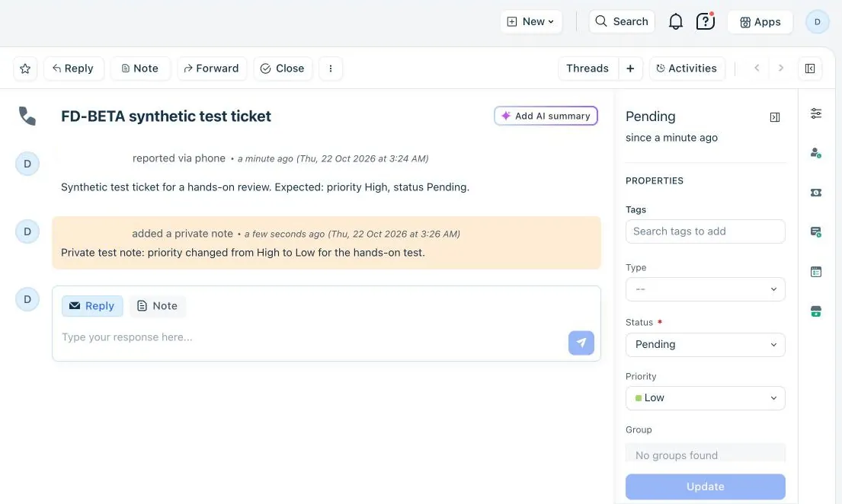Close the ticket with the Close button
This screenshot has height=504, width=842.
(283, 69)
